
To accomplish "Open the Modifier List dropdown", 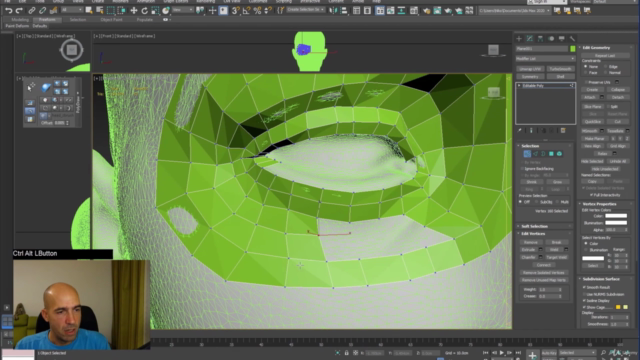I will (545, 59).
